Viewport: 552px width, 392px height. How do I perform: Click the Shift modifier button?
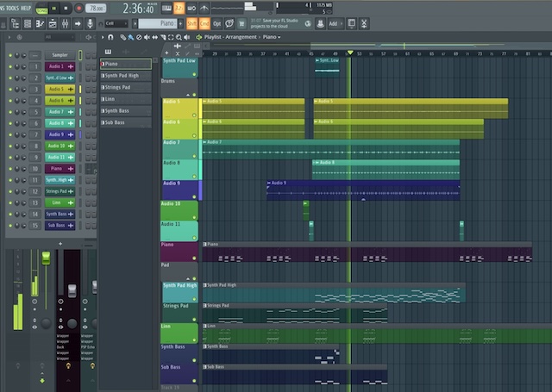point(191,23)
